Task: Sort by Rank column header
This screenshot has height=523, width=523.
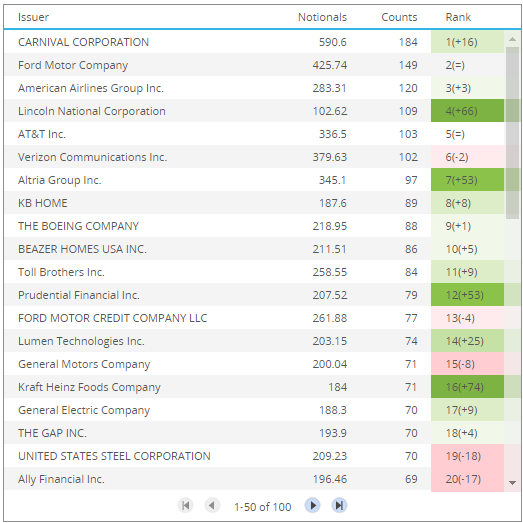Action: [x=458, y=17]
